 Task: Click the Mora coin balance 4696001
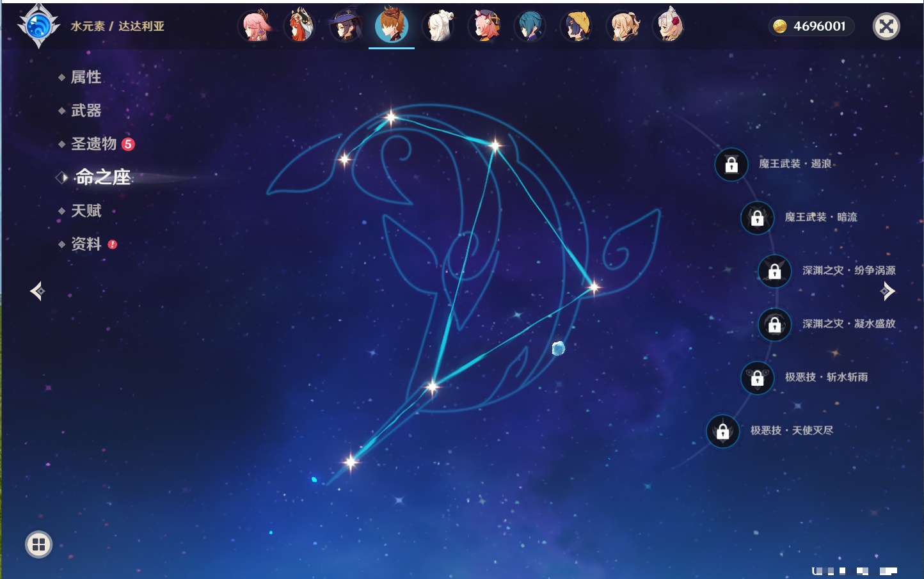coord(811,26)
